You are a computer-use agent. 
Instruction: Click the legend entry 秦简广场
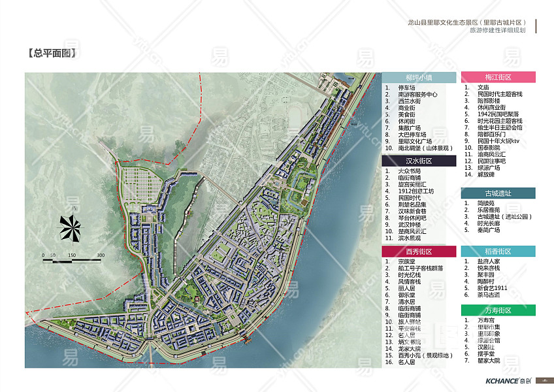point(489,230)
